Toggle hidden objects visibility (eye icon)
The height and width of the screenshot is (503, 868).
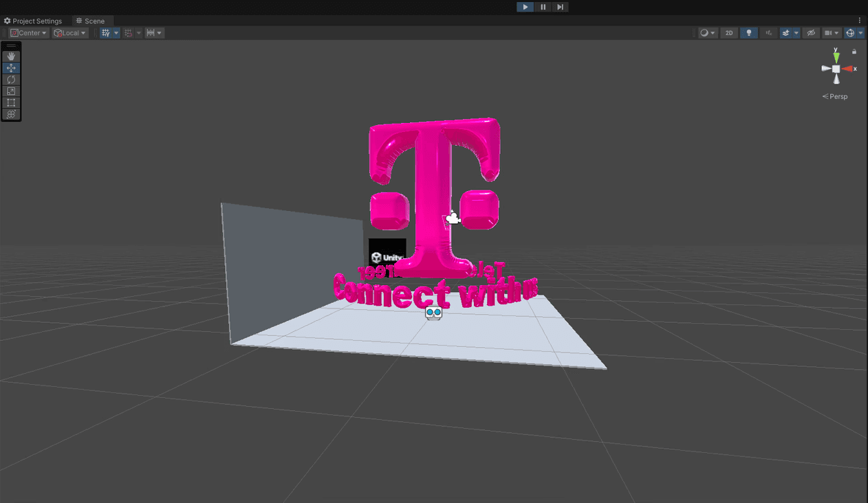pos(811,33)
